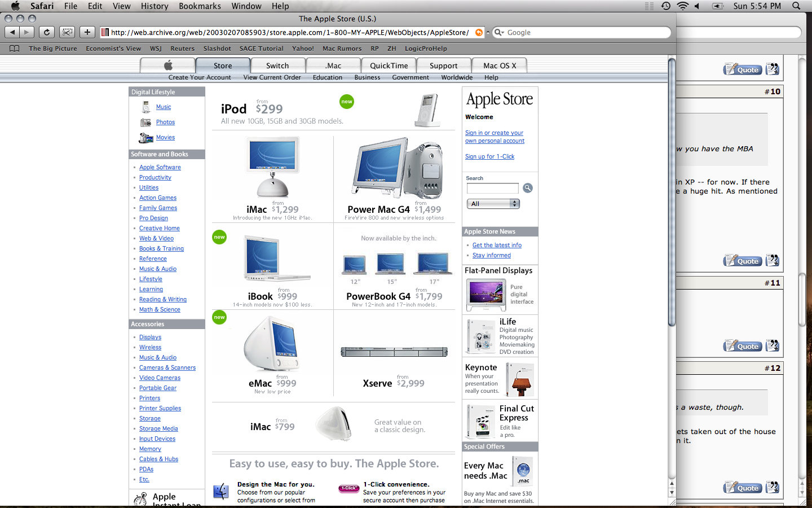Viewport: 812px width, 508px height.
Task: Click the Music icon under Digital Lifestyle
Action: pos(146,107)
